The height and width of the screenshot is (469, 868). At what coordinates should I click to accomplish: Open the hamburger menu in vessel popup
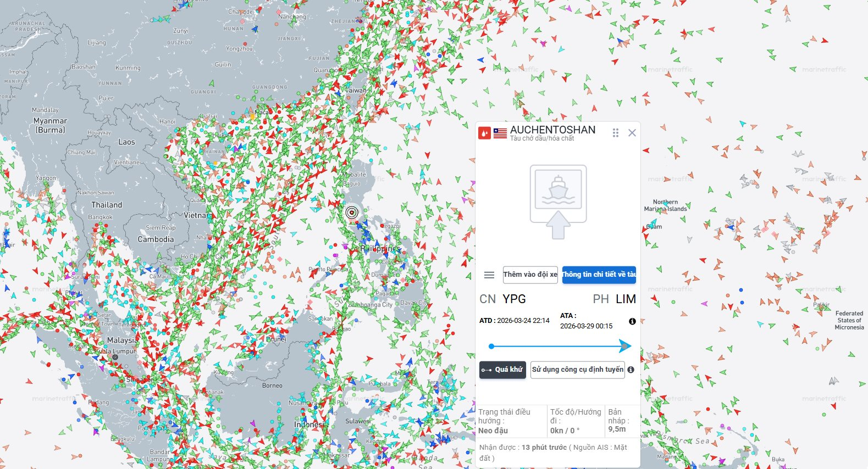pos(489,275)
